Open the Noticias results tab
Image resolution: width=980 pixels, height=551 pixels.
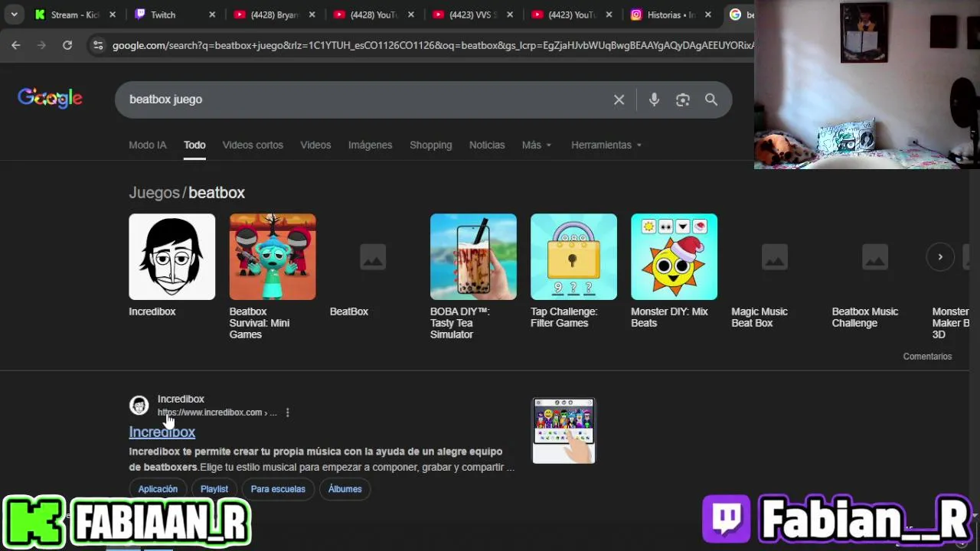[487, 145]
